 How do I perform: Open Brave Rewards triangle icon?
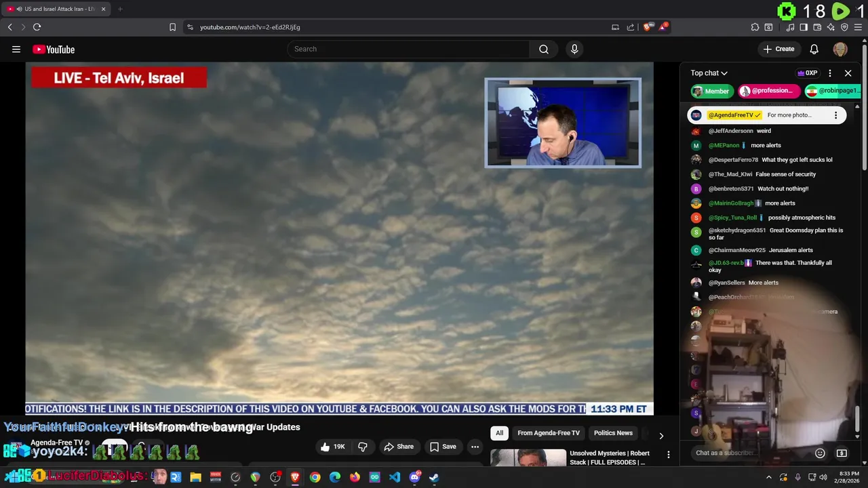click(x=663, y=27)
